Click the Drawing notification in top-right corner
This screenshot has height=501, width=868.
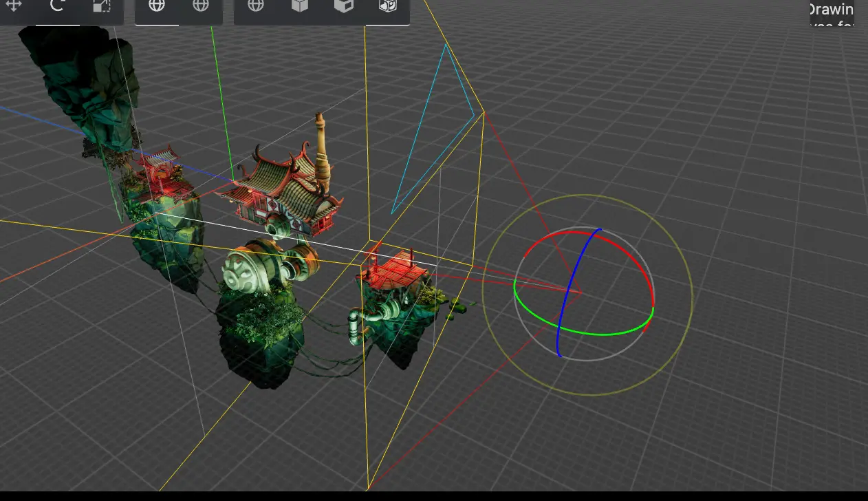[831, 10]
